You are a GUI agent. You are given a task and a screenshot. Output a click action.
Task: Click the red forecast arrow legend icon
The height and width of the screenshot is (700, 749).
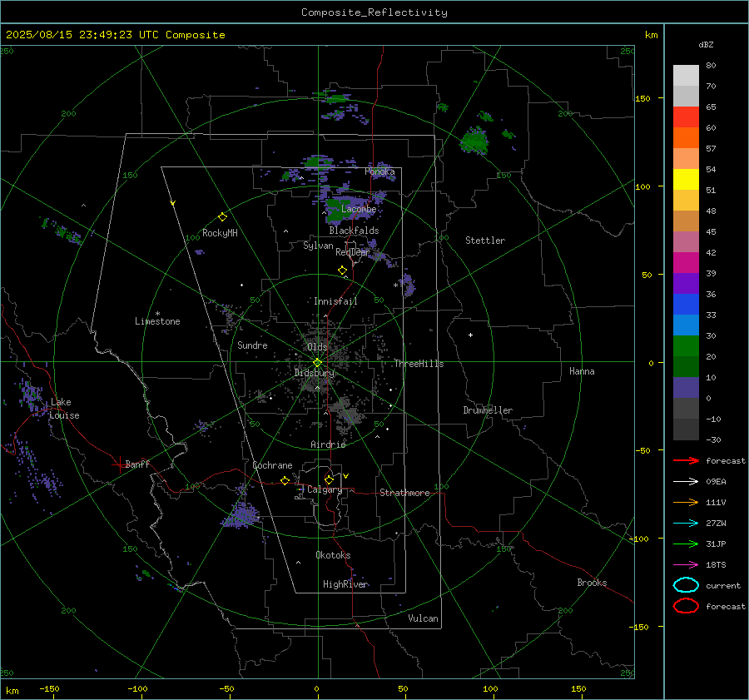(x=686, y=460)
